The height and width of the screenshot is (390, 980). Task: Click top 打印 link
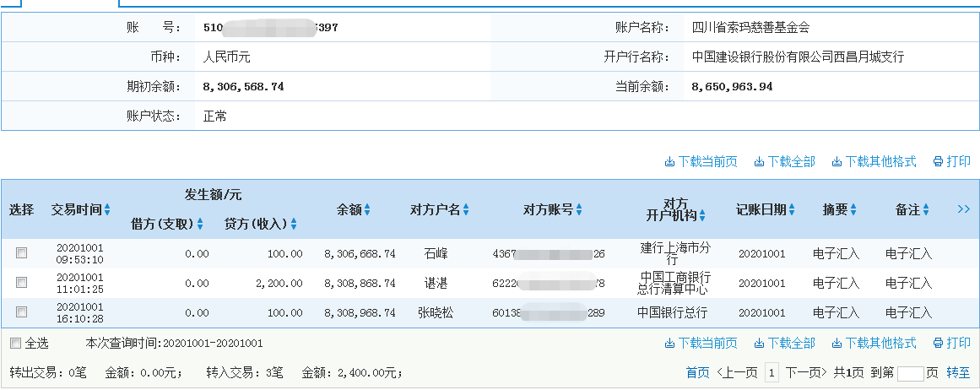[x=952, y=162]
